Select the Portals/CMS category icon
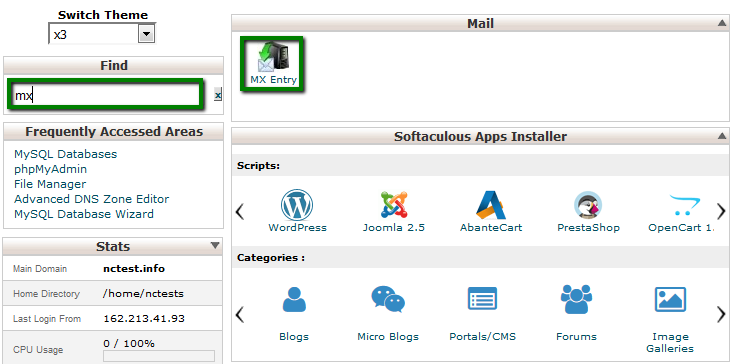This screenshot has height=364, width=733. [x=482, y=299]
